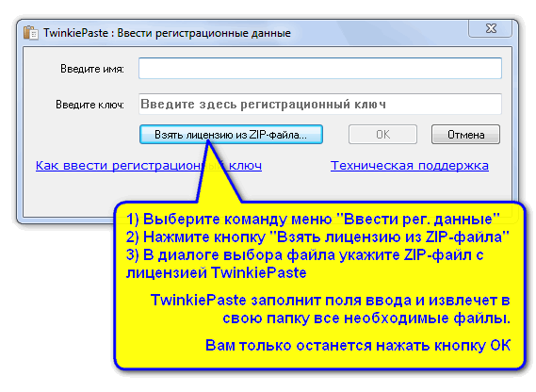The image size is (536, 392).
Task: Click empty gray area below the support link
Action: tap(410, 187)
